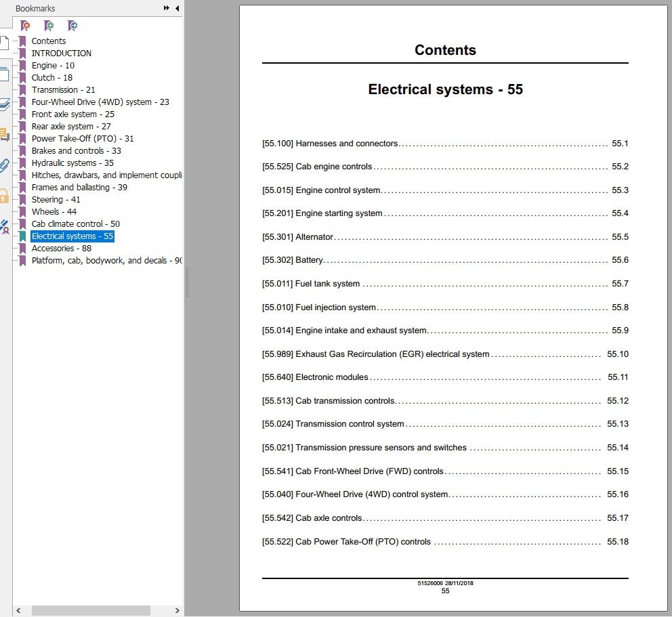The width and height of the screenshot is (672, 617).
Task: Click [55.541] Cab Front-Wheel Drive controls entry
Action: (445, 471)
